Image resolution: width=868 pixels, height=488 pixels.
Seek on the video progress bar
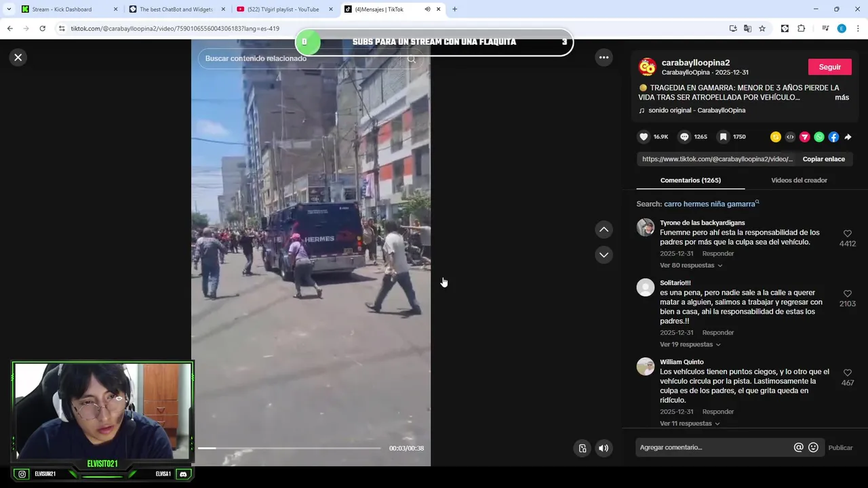(289, 448)
